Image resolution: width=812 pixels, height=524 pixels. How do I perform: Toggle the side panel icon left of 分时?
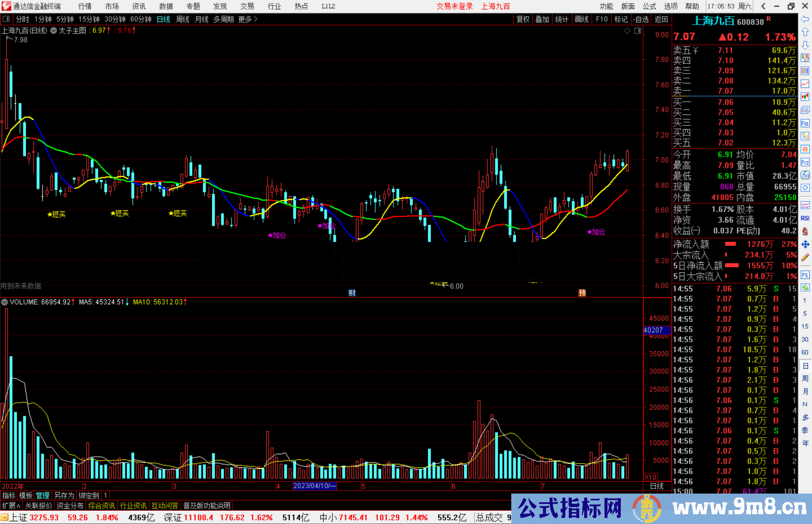6,19
